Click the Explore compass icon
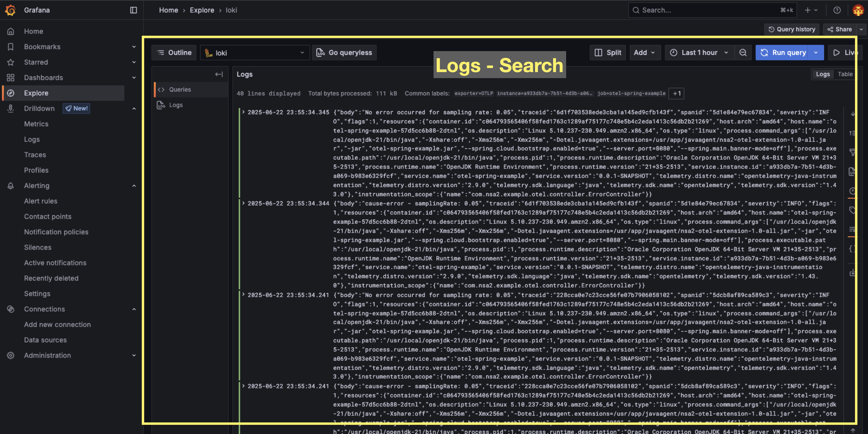Viewport: 868px width, 434px height. pos(10,93)
